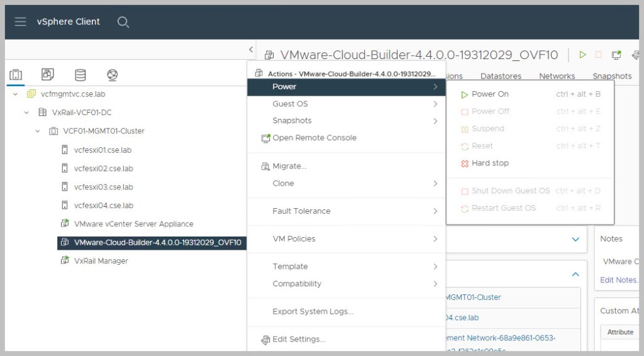Switch to VMs and Templates view icon
The image size is (644, 356).
tap(48, 75)
